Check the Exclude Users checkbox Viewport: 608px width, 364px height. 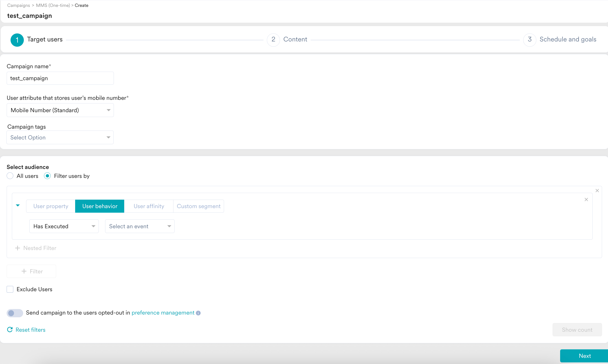coord(10,289)
